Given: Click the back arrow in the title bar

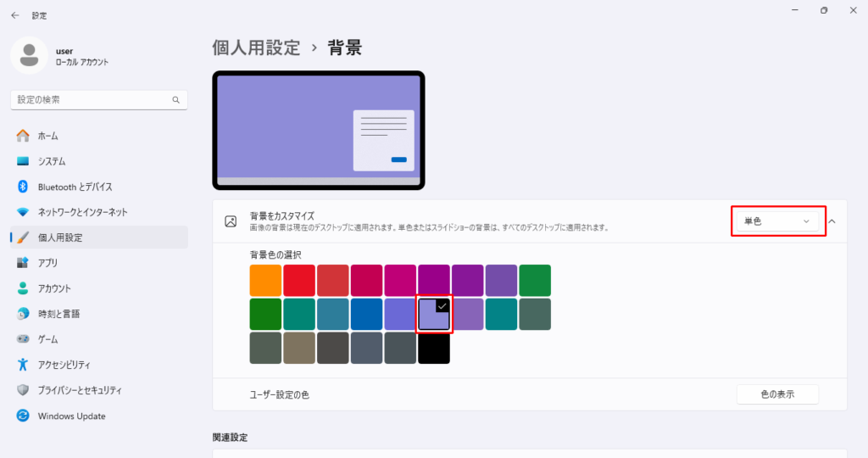Looking at the screenshot, I should (15, 15).
